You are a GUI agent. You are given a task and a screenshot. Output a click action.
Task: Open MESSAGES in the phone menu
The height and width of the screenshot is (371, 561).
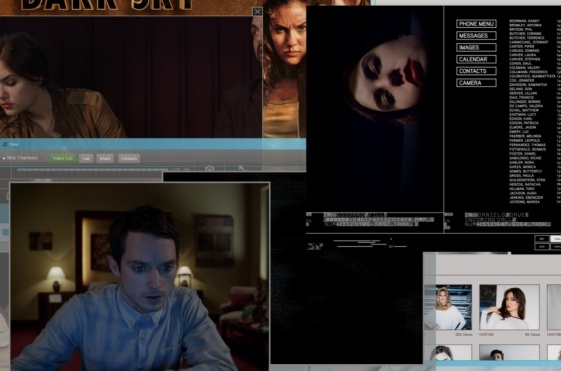[476, 35]
